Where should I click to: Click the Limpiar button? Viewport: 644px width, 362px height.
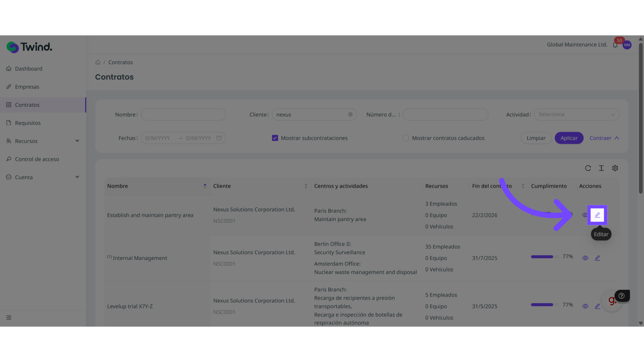pyautogui.click(x=536, y=138)
